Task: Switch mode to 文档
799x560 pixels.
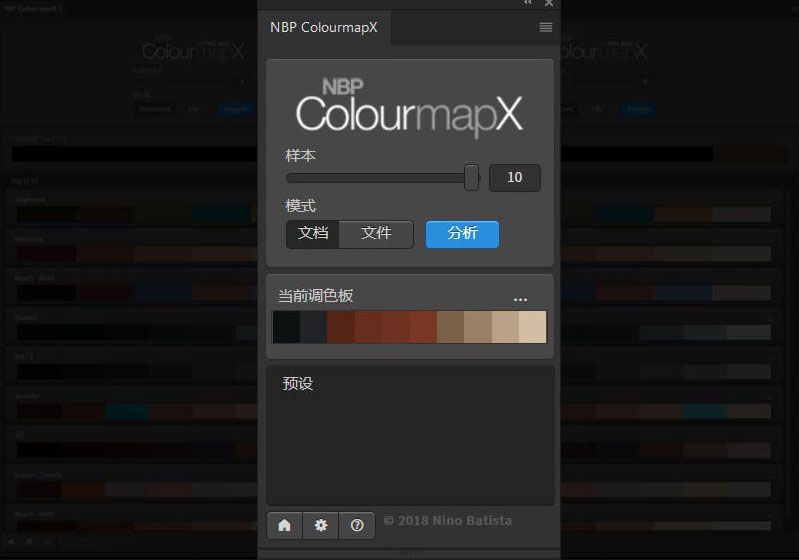Action: [312, 234]
